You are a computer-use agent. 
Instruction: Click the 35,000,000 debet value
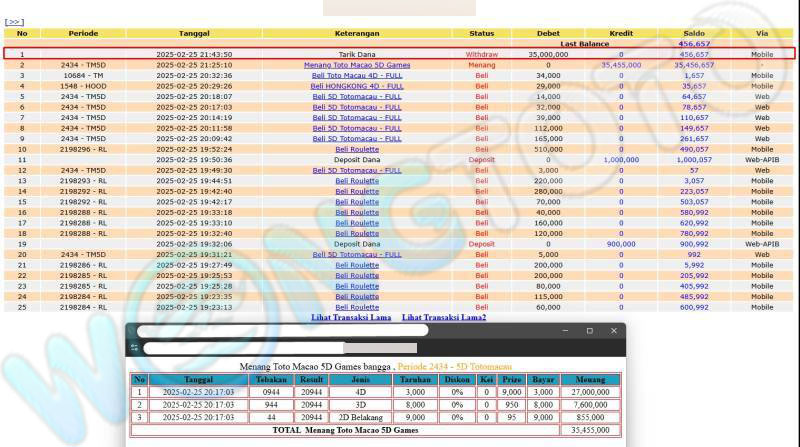[548, 54]
